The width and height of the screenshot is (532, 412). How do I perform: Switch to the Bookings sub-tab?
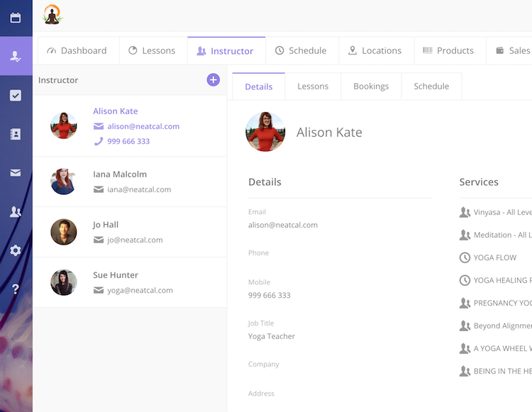tap(371, 87)
